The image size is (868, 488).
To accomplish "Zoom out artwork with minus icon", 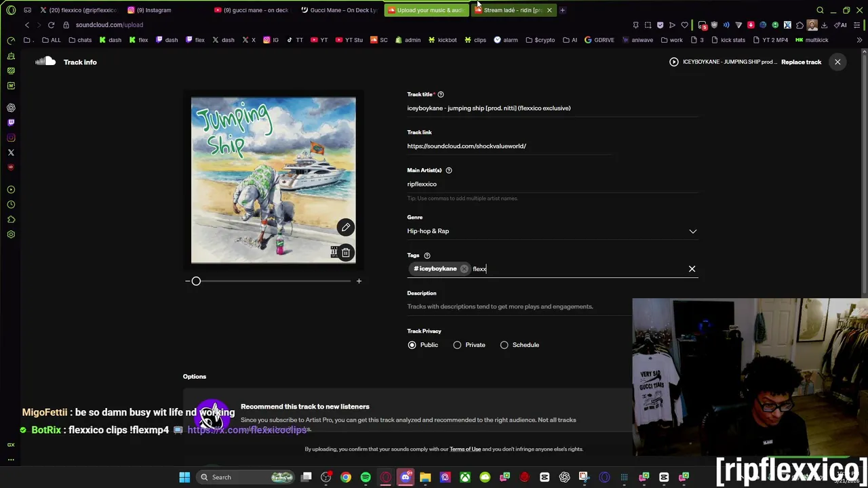I will [188, 281].
